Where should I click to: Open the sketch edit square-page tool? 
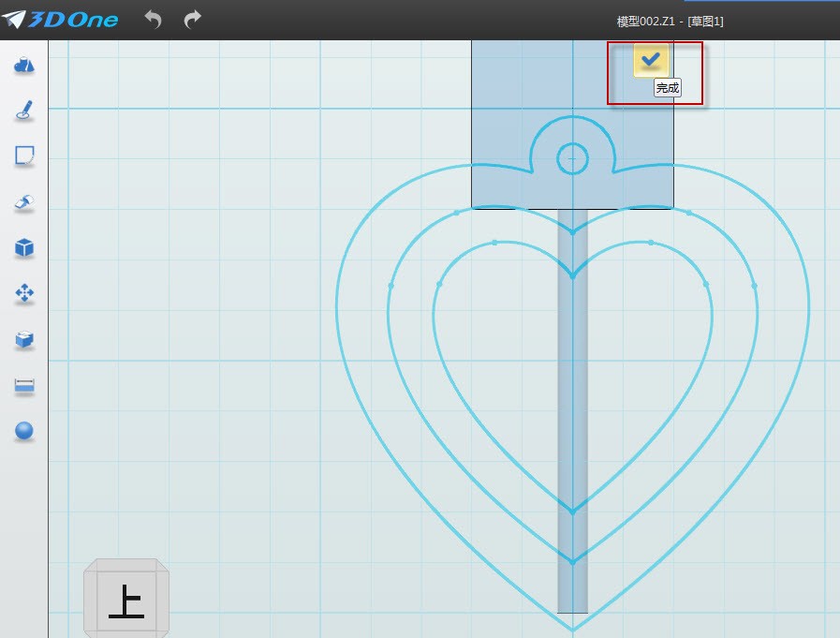click(24, 156)
